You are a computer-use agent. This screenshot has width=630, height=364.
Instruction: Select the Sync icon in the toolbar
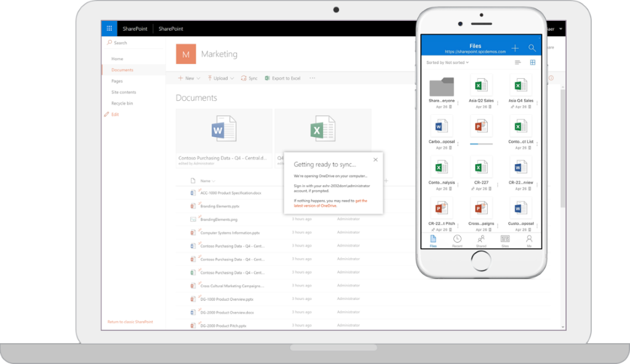pos(245,78)
